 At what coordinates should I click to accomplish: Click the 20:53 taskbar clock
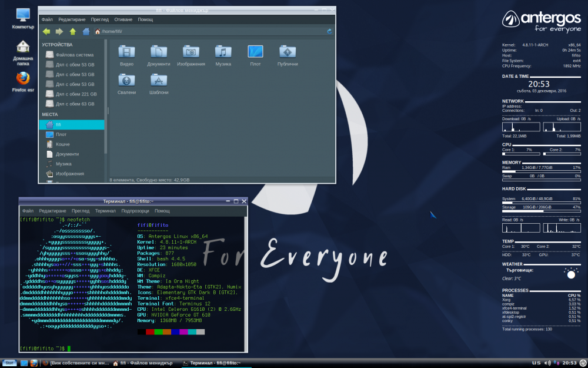coord(569,363)
